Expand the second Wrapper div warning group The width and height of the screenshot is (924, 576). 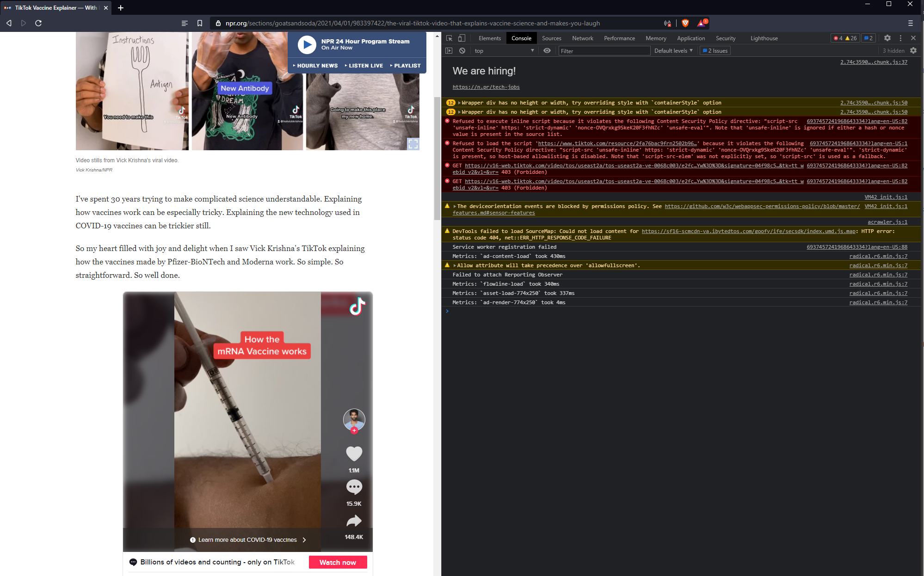(x=459, y=112)
